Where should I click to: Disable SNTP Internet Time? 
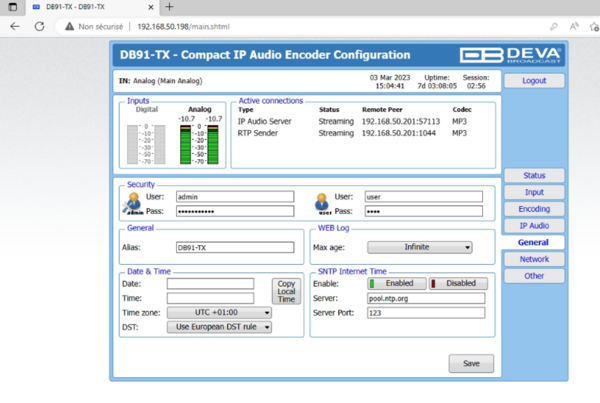point(458,283)
